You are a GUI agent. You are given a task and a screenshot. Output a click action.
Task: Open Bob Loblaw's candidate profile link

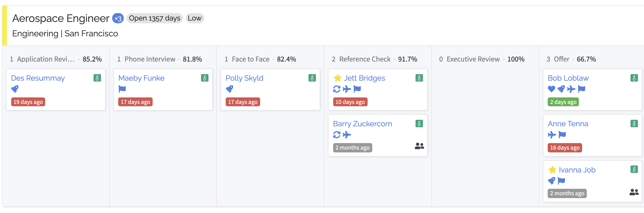568,78
